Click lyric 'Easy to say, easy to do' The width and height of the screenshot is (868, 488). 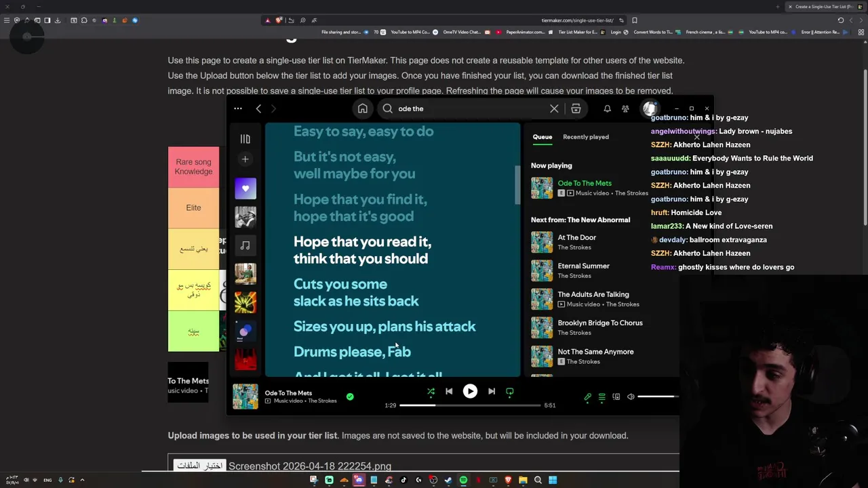pyautogui.click(x=363, y=131)
